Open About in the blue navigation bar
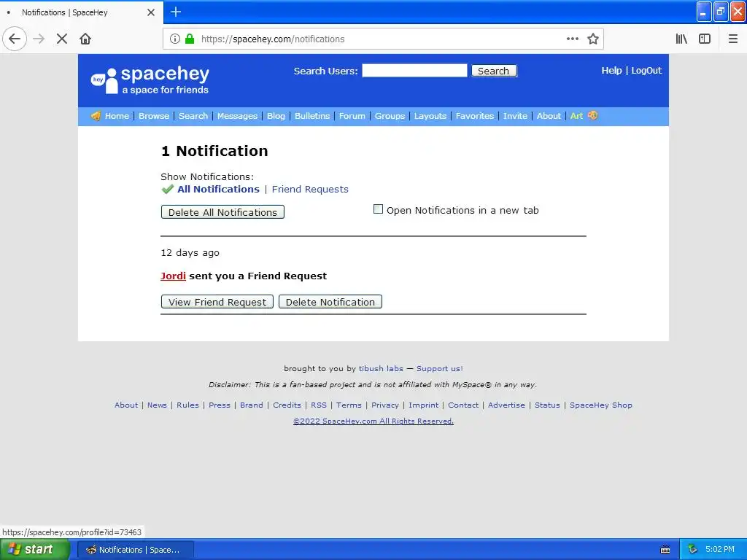The width and height of the screenshot is (747, 560). click(549, 116)
